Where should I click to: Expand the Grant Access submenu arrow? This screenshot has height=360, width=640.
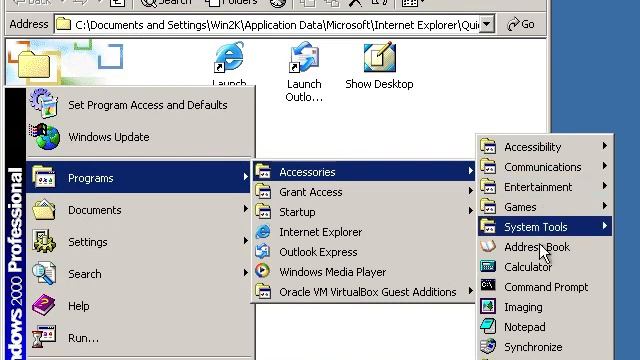click(471, 191)
